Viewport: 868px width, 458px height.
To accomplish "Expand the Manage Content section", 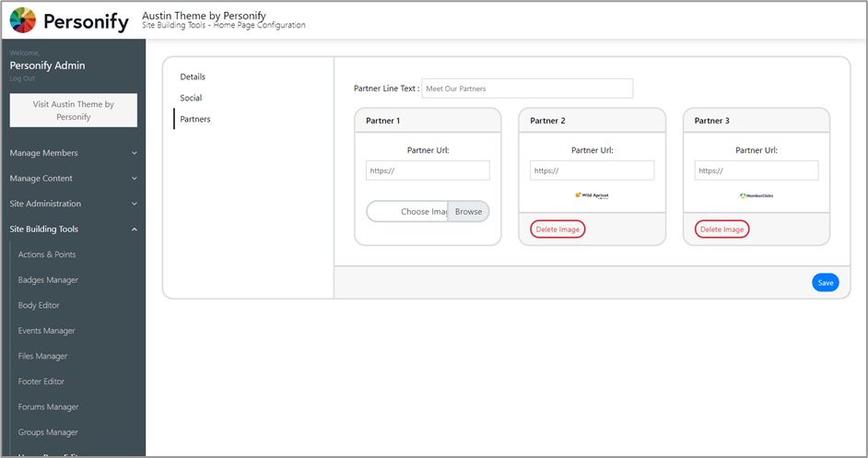I will click(73, 179).
